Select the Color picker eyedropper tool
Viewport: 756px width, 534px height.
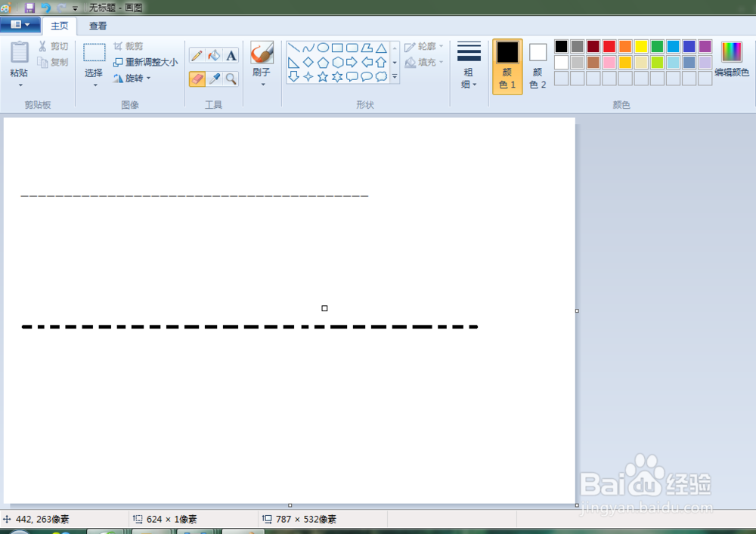(x=215, y=79)
